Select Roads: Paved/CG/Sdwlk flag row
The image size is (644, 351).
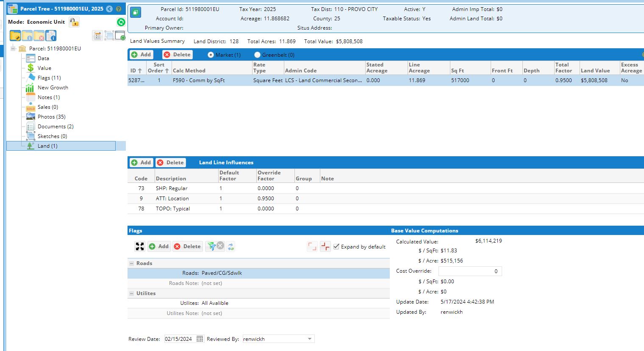click(258, 273)
